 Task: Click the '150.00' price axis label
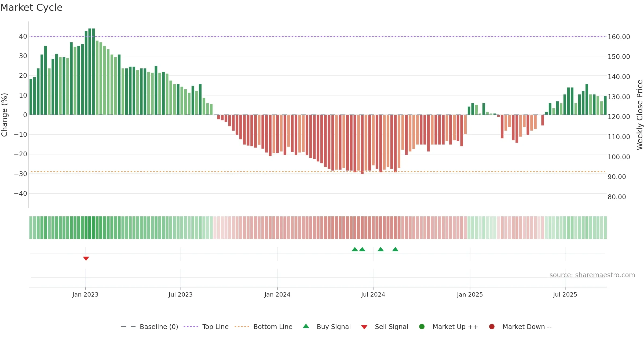619,57
